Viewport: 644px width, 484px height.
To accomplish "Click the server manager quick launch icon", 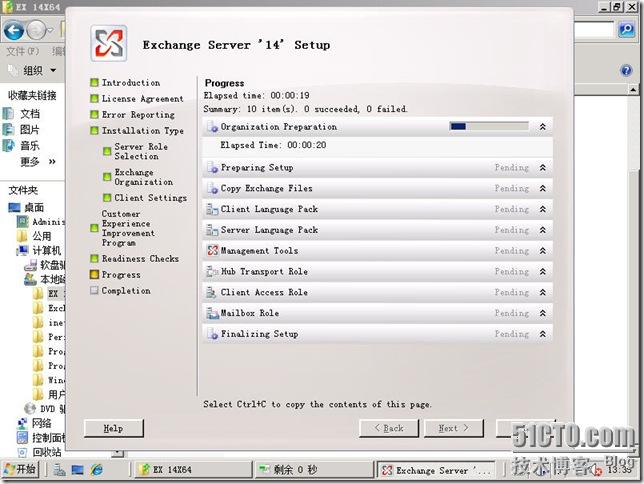I will point(59,470).
